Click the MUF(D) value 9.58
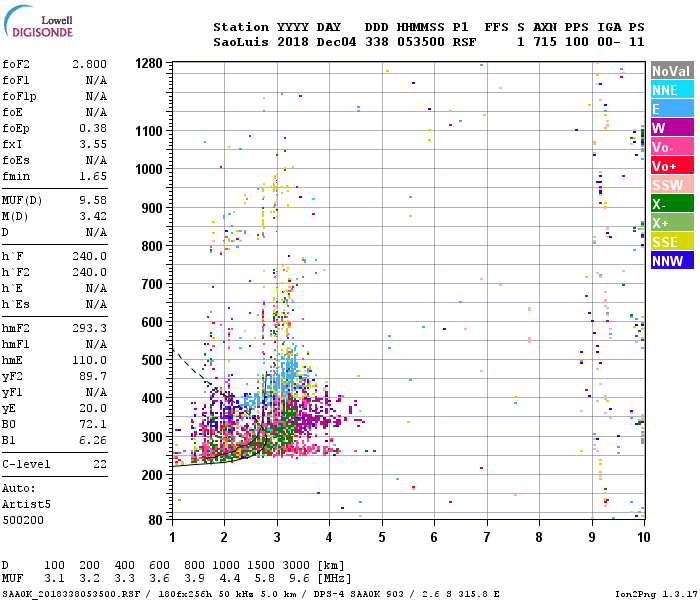 [x=93, y=200]
